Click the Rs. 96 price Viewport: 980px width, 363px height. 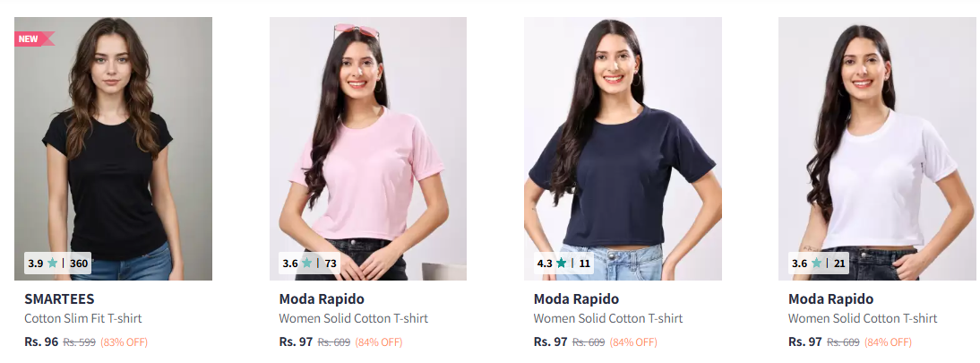[x=41, y=341]
